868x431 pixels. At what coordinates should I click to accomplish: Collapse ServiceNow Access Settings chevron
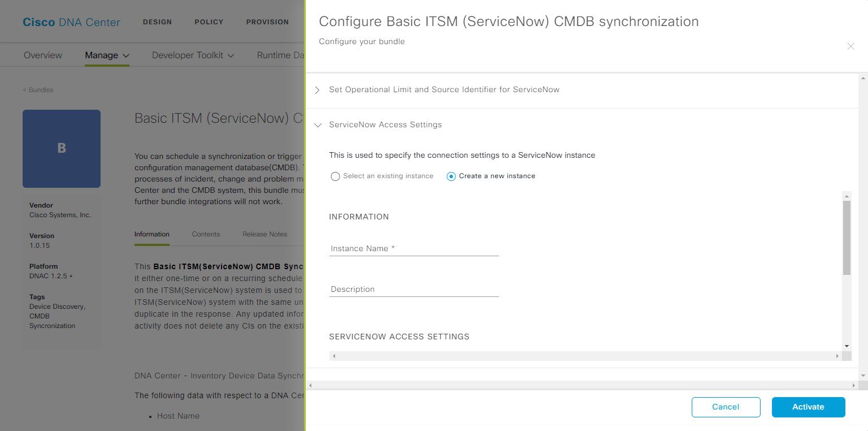pos(318,125)
